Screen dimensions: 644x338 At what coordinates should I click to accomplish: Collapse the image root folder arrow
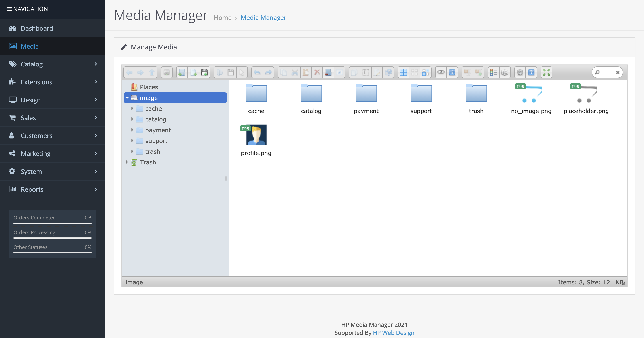tap(127, 98)
